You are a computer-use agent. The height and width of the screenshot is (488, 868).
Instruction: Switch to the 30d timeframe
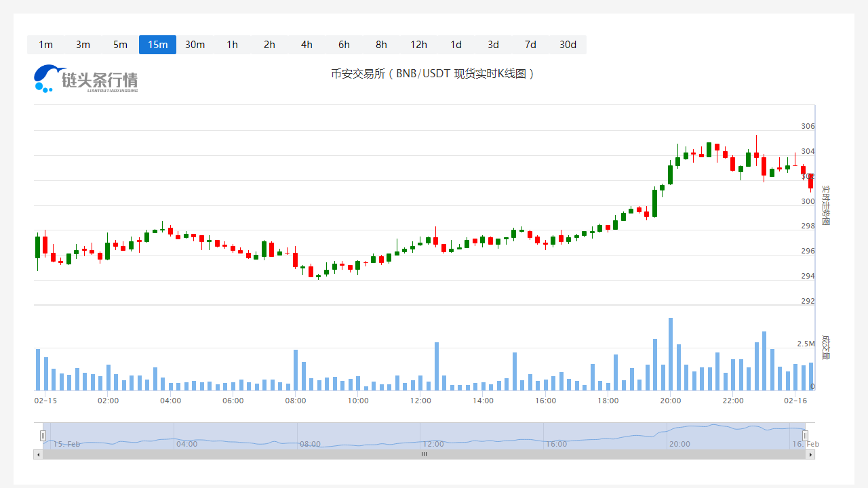coord(568,45)
